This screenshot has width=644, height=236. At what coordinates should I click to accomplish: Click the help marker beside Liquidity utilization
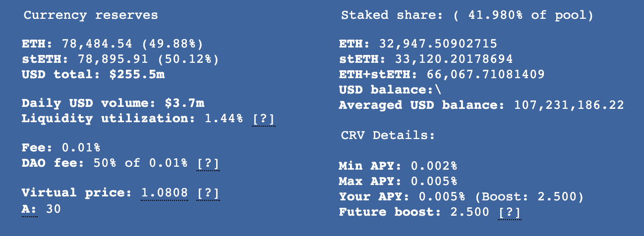point(263,119)
